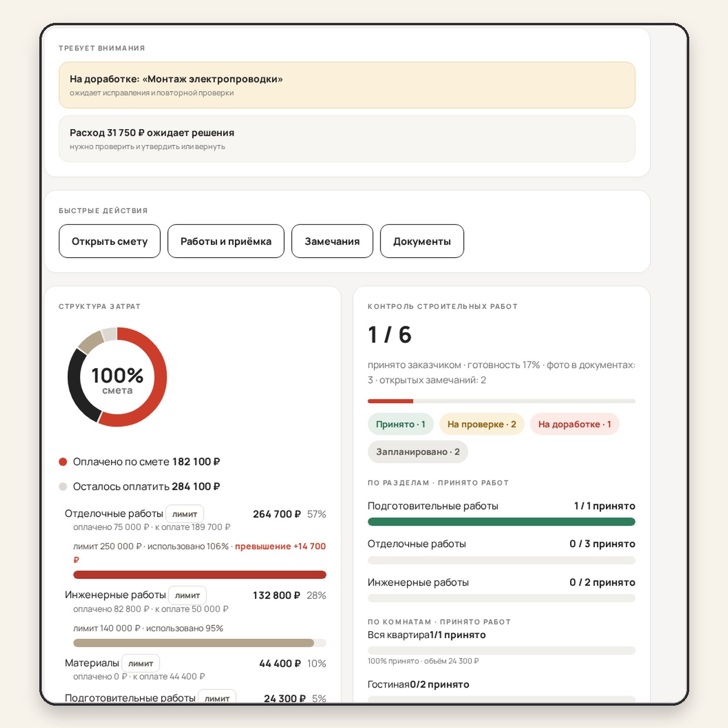Viewport: 728px width, 728px height.
Task: Select «Оплачено по смете 182 100 ₽» legend text
Action: pyautogui.click(x=146, y=462)
